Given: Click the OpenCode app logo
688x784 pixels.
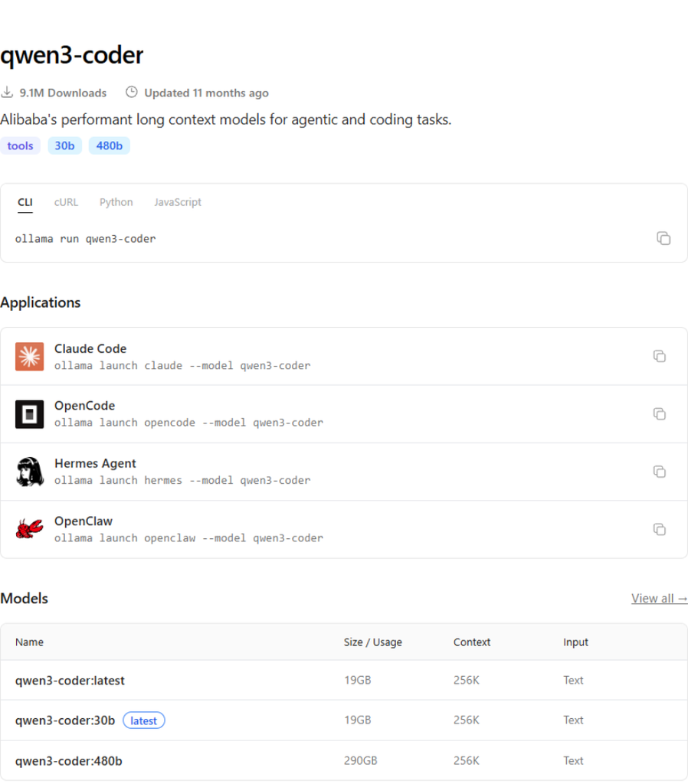Looking at the screenshot, I should tap(30, 414).
